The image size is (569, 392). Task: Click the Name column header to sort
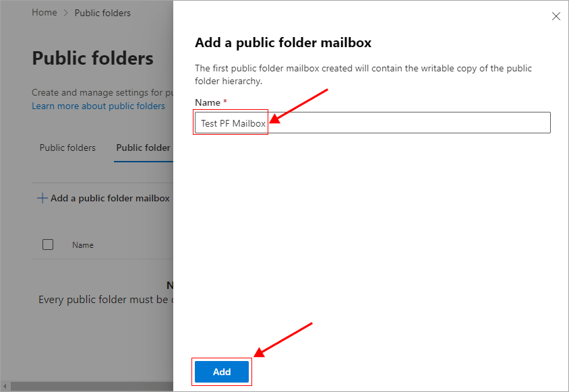pos(82,244)
